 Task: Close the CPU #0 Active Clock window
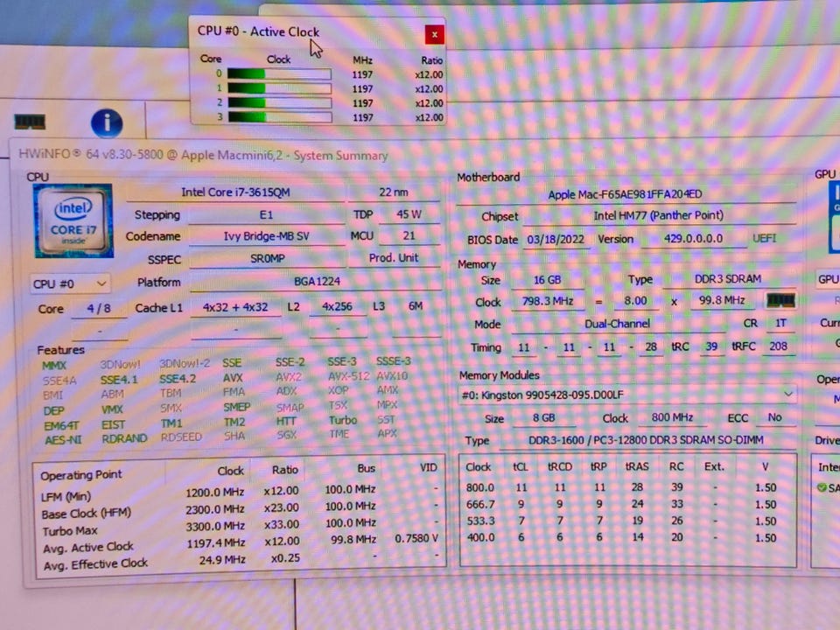434,35
